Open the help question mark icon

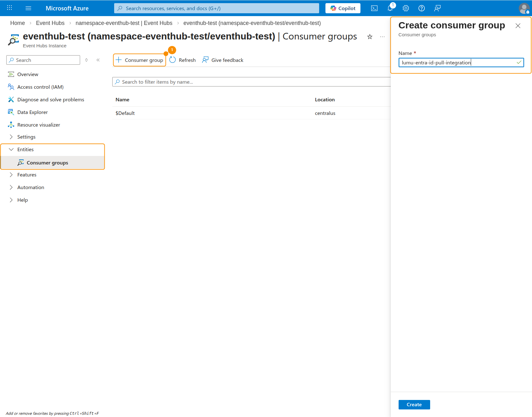421,8
